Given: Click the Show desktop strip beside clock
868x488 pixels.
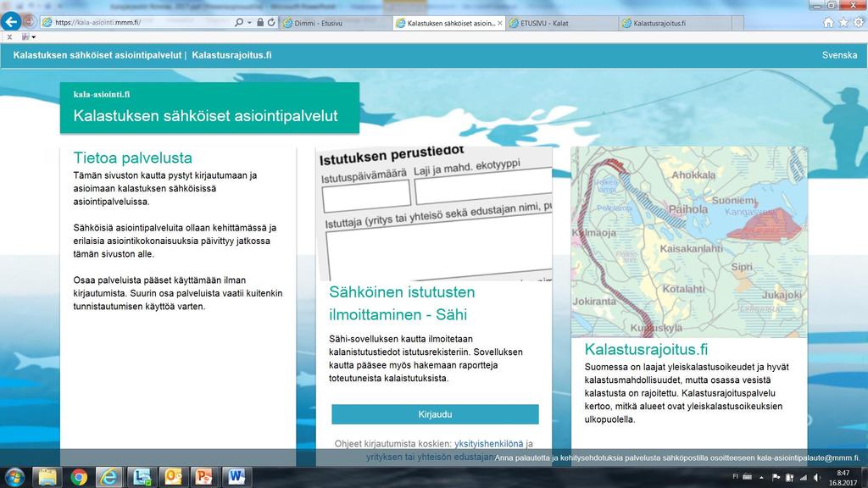Looking at the screenshot, I should point(864,477).
